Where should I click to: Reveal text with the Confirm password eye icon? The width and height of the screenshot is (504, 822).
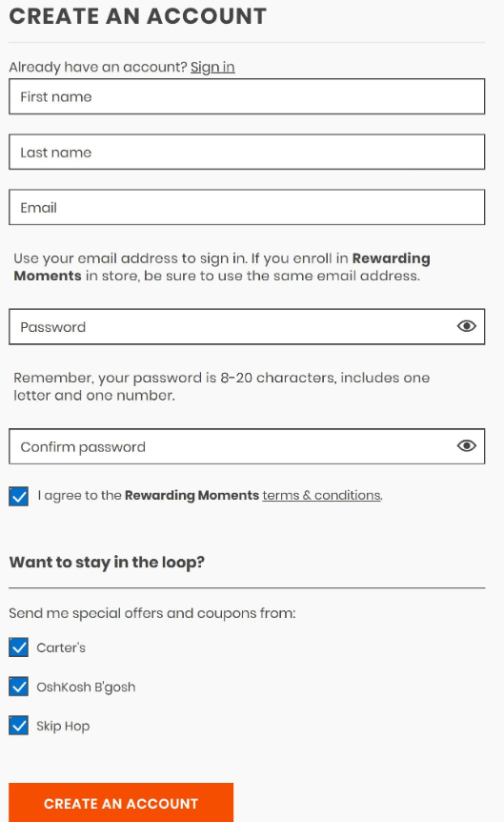[466, 445]
